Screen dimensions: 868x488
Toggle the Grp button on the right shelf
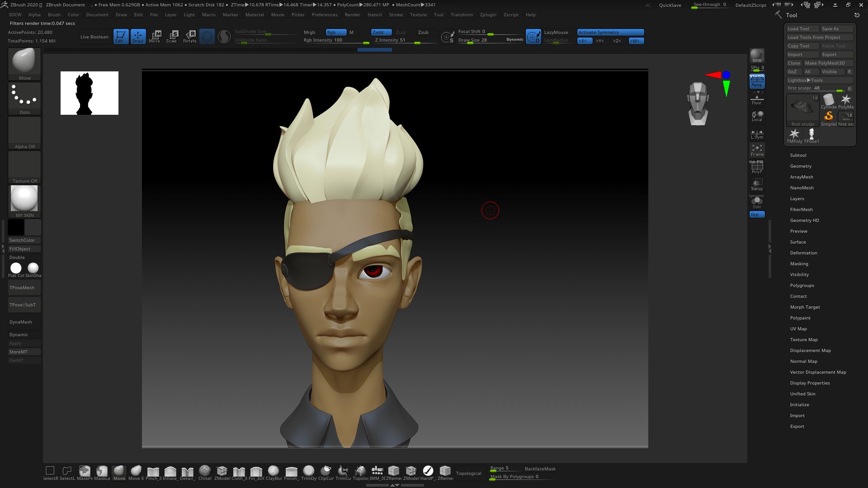(x=757, y=214)
